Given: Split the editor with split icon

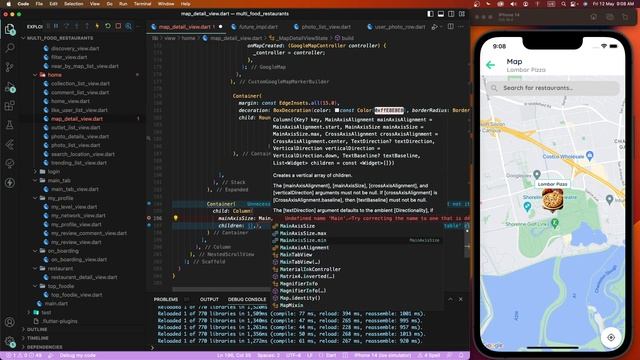Looking at the screenshot, I should pos(451,27).
